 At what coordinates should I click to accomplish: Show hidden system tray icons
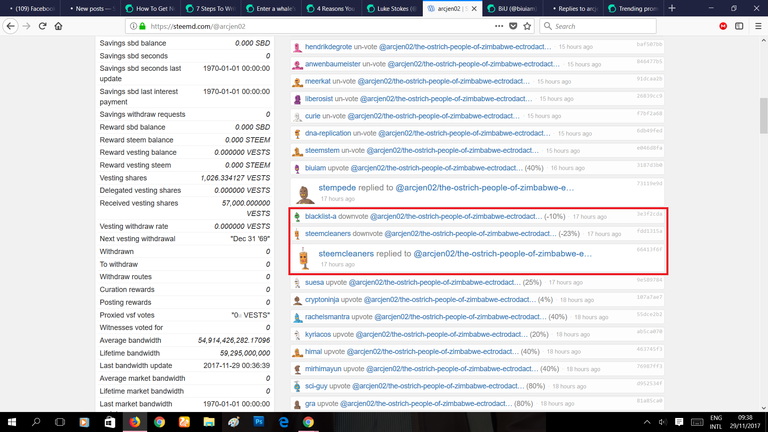647,422
